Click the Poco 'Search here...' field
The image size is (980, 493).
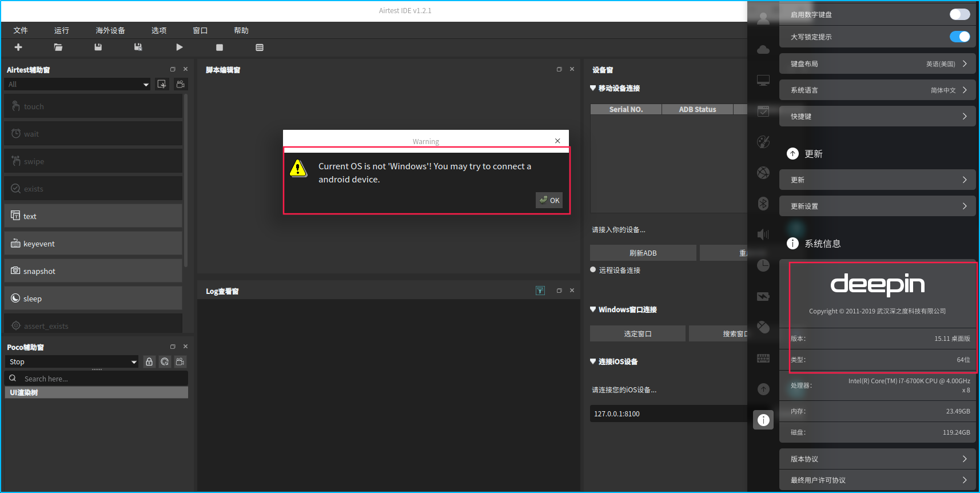coord(97,379)
